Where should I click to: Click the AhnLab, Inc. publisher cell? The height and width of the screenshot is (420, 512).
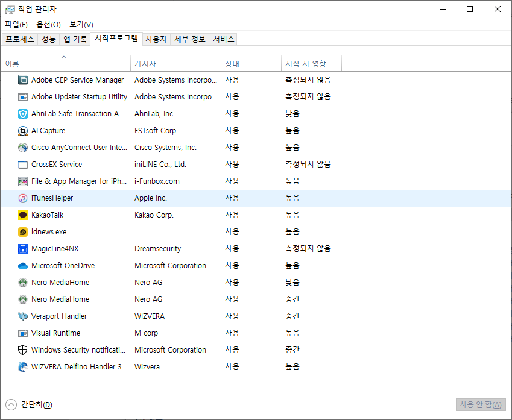[x=154, y=114]
